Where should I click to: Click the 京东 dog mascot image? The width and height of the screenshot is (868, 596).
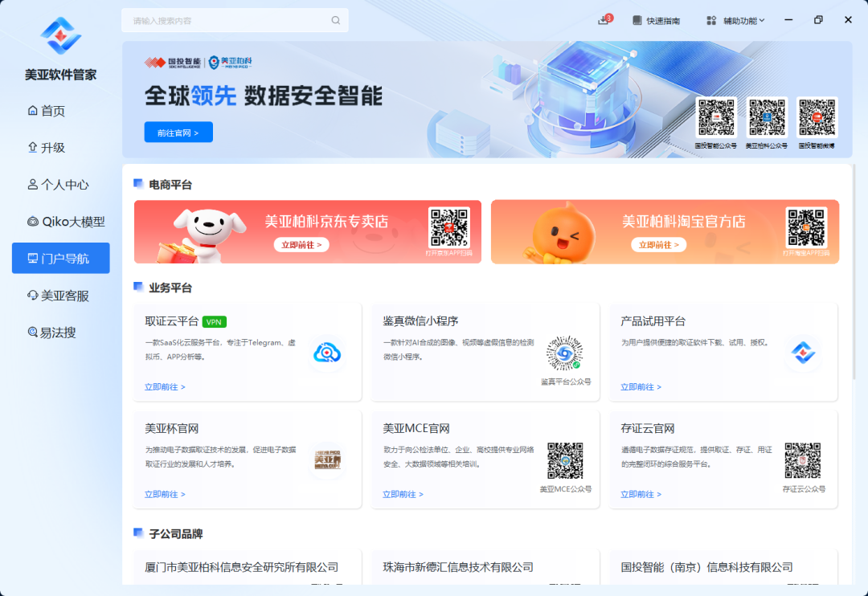(202, 235)
